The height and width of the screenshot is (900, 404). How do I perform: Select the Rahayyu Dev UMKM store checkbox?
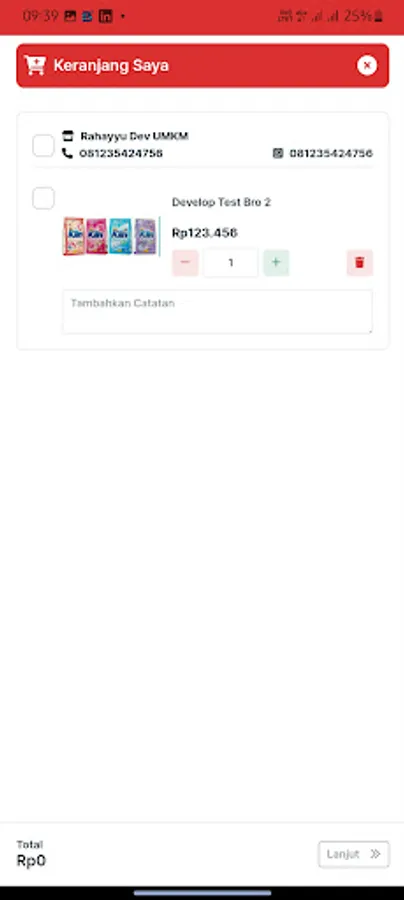click(43, 145)
